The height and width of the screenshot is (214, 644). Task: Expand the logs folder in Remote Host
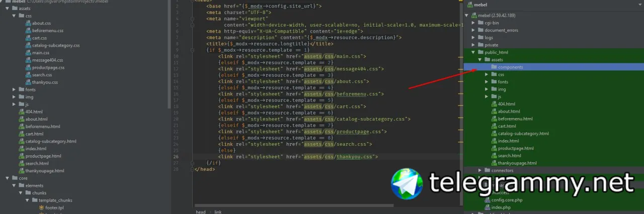pyautogui.click(x=473, y=38)
